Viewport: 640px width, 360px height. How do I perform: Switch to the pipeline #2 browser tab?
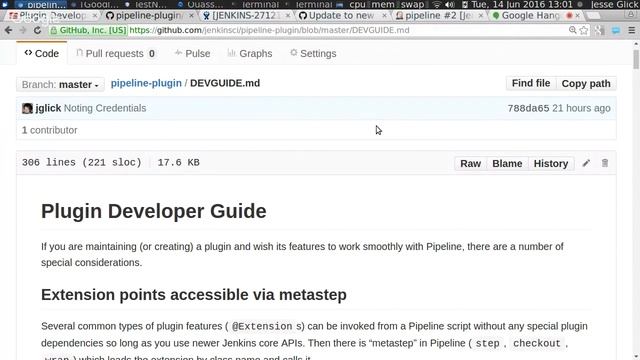pyautogui.click(x=439, y=16)
